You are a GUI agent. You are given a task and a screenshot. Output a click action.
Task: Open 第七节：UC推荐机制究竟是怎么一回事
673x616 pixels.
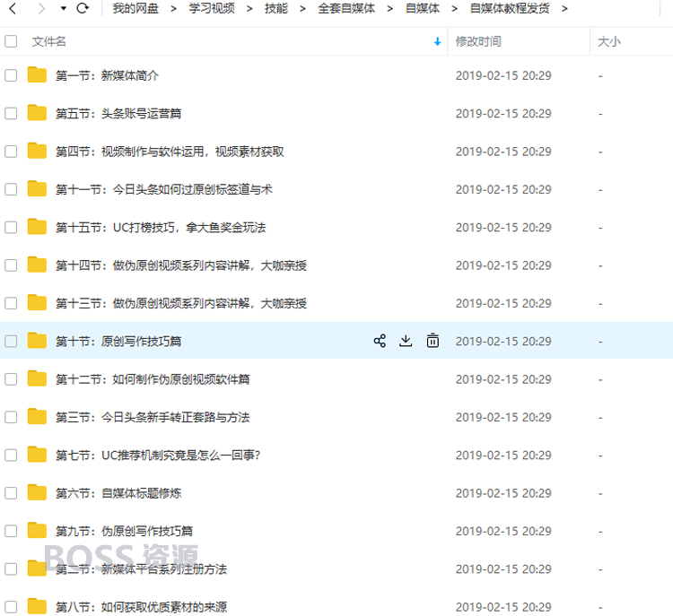[x=158, y=455]
